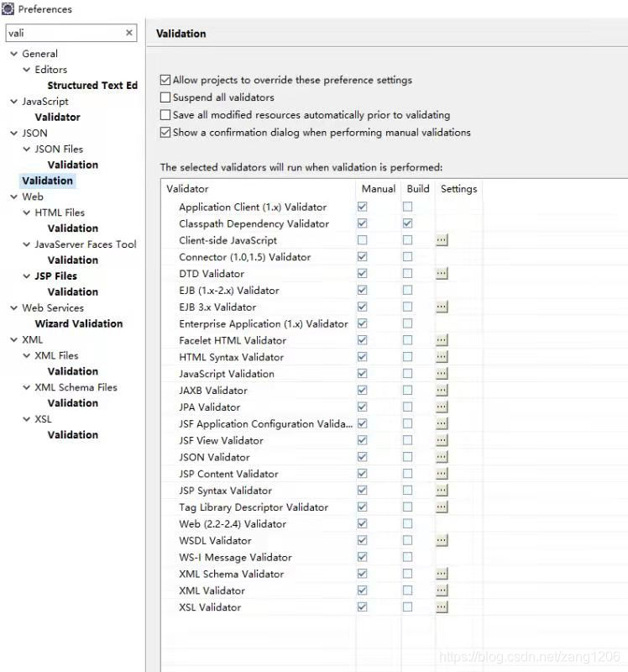Viewport: 628px width, 672px height.
Task: Select the EJB (1.x-2.x) Validator row
Action: 229,291
